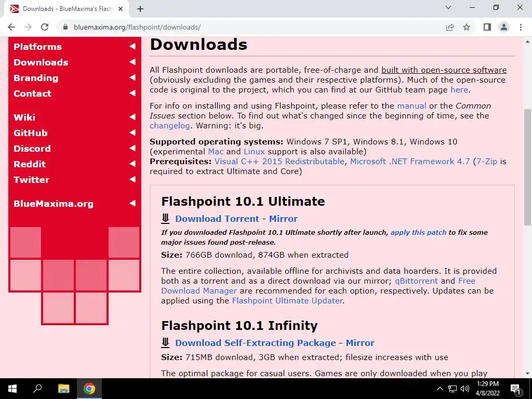This screenshot has width=532, height=399.
Task: Open GitHub in the sidebar
Action: click(31, 133)
